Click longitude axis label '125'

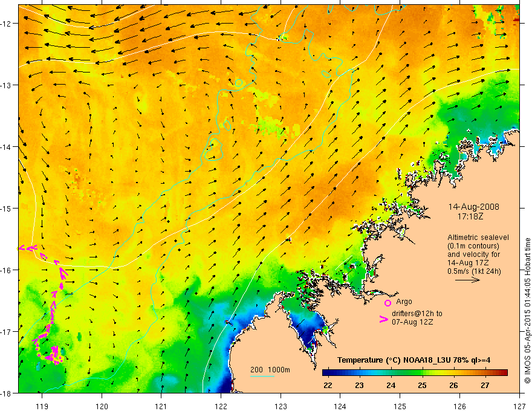click(400, 406)
